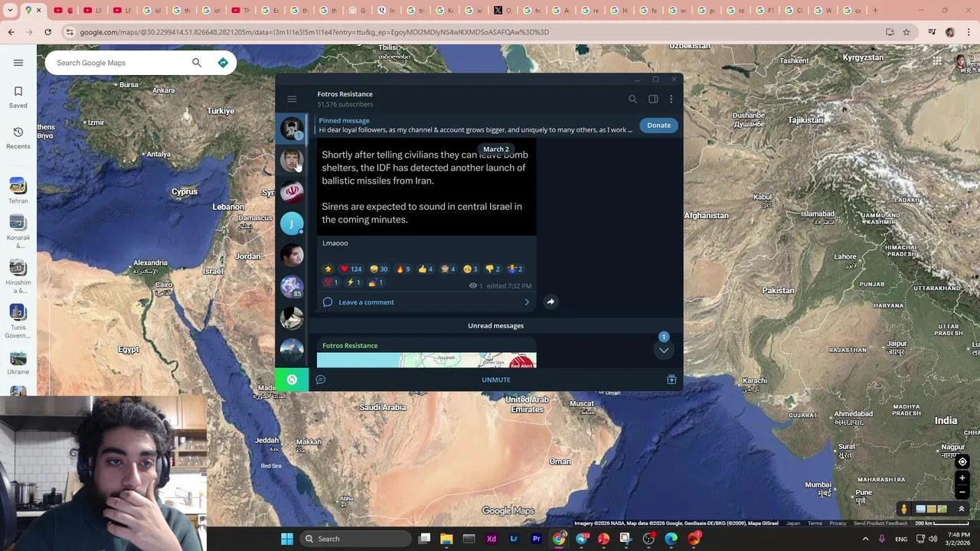
Task: Open recent Tunis Government entry
Action: point(18,321)
